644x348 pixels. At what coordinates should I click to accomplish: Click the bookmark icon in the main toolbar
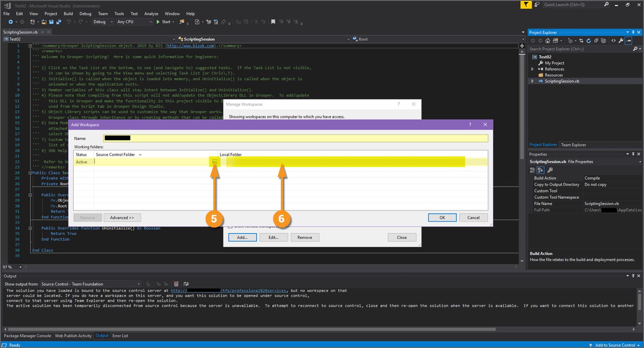click(x=273, y=22)
